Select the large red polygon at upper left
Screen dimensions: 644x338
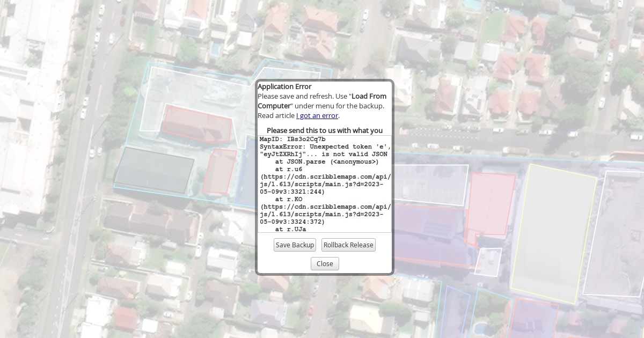196,123
